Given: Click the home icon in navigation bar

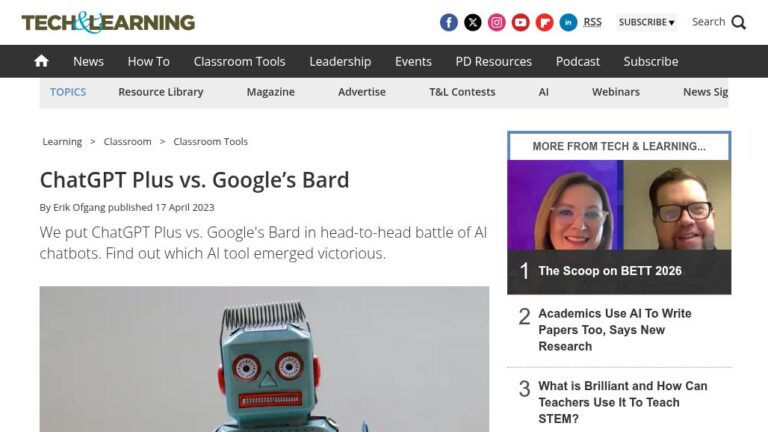Looking at the screenshot, I should pos(42,61).
